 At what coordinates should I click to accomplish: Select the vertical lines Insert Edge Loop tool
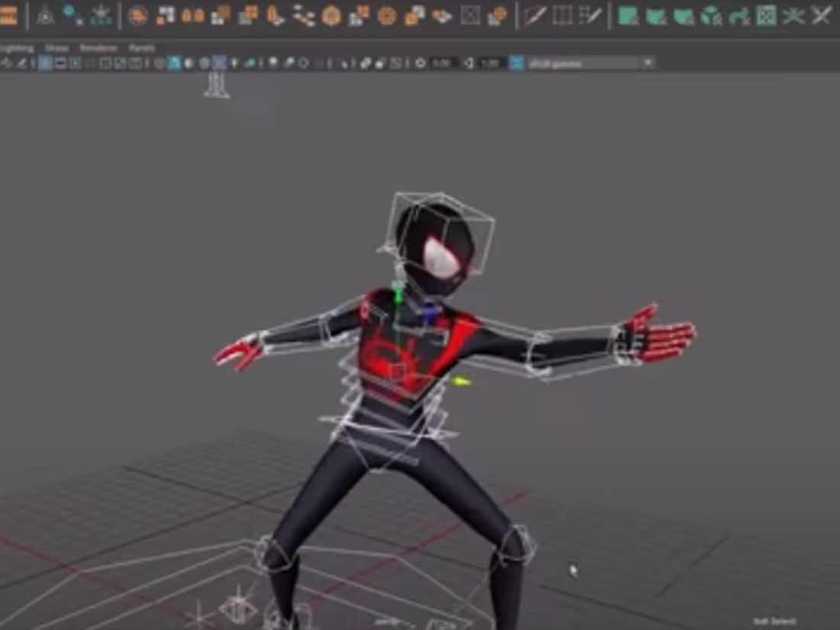click(x=562, y=15)
